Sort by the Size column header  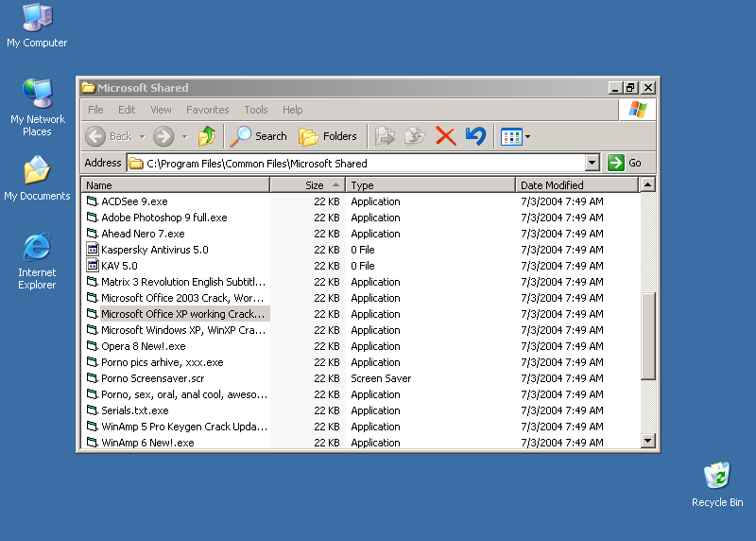click(x=308, y=185)
